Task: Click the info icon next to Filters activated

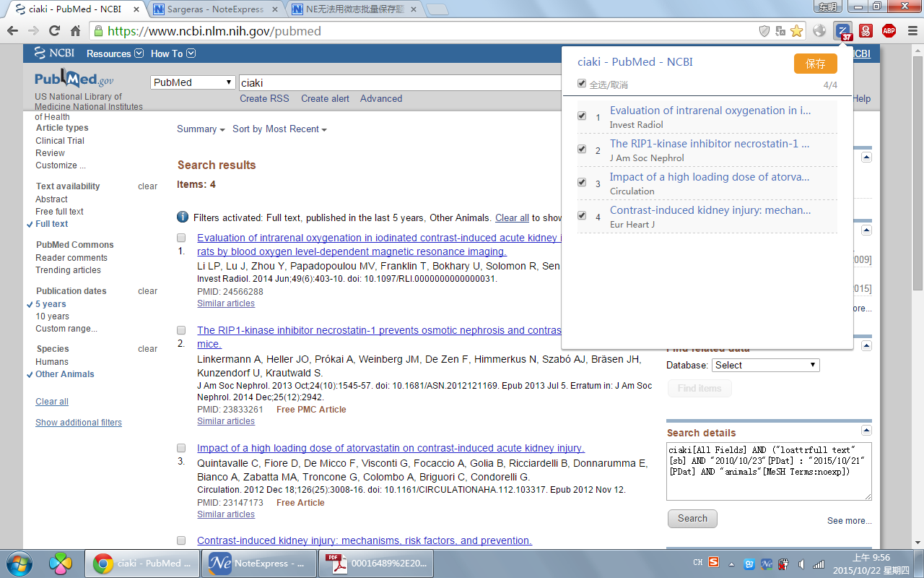Action: pyautogui.click(x=183, y=217)
